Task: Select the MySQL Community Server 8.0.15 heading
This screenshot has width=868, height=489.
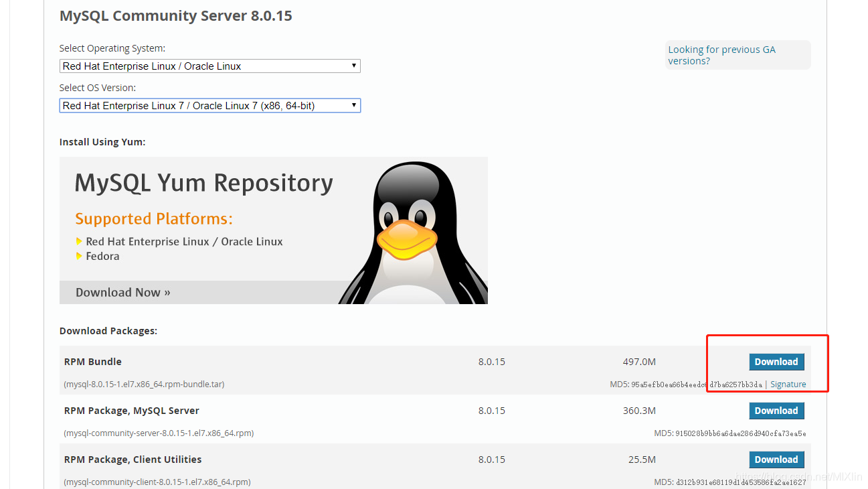Action: [x=176, y=16]
